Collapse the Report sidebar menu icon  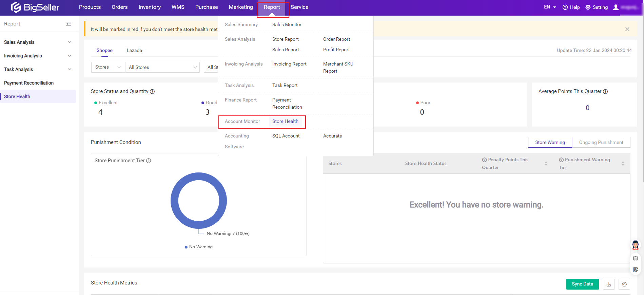click(x=69, y=24)
